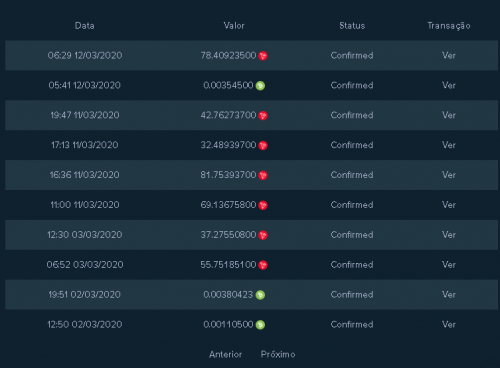Click Confirmed status in 11:00 11/03/2020 row
Viewport: 500px width, 368px height.
coord(352,205)
